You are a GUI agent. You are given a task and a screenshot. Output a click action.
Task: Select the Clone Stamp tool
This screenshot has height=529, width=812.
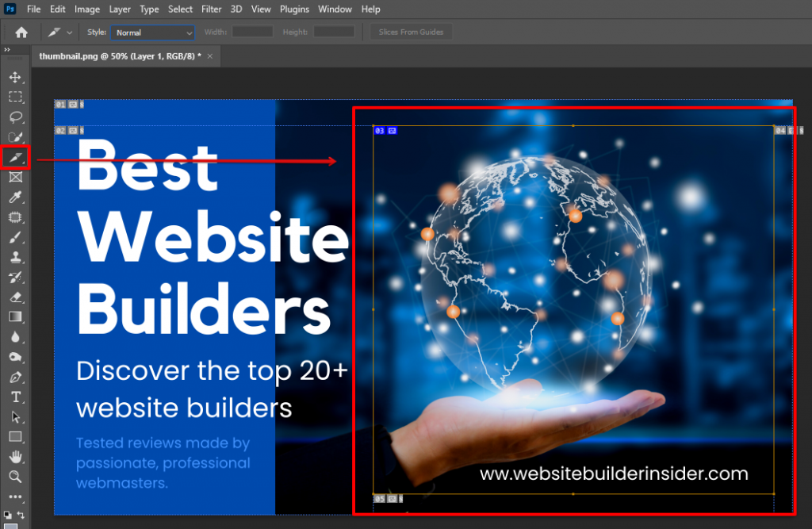click(16, 257)
